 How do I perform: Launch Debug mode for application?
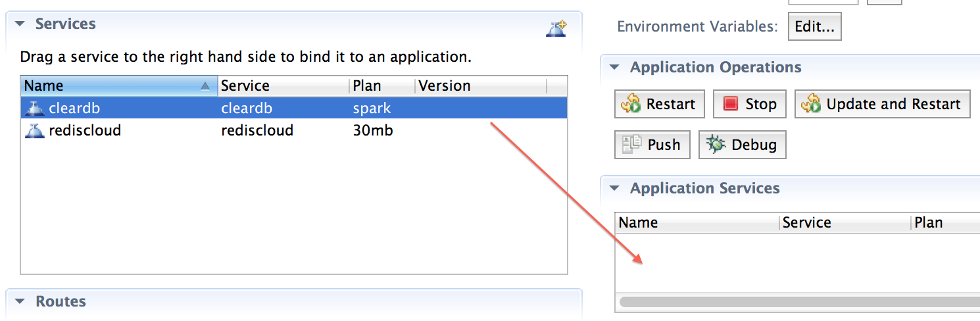pyautogui.click(x=743, y=145)
